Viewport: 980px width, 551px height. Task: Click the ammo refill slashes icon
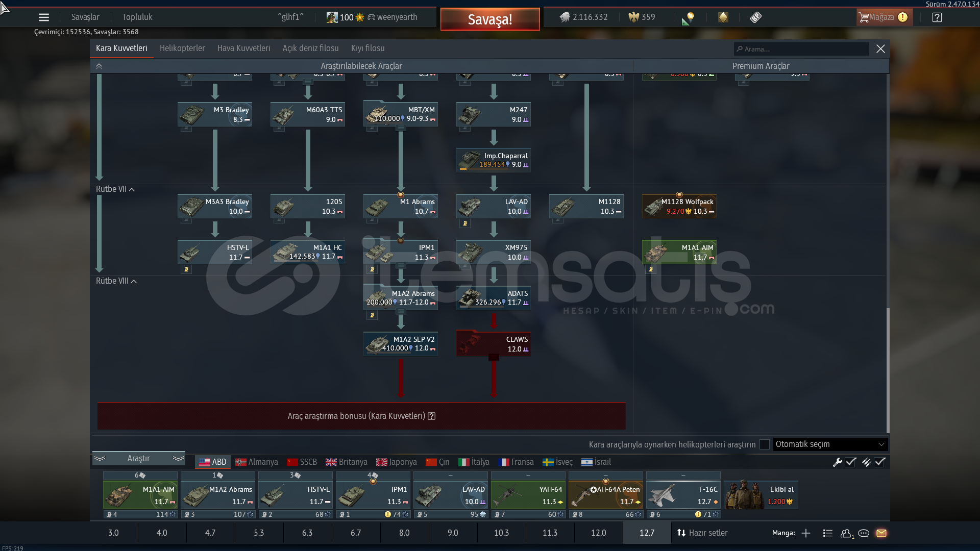pos(866,462)
